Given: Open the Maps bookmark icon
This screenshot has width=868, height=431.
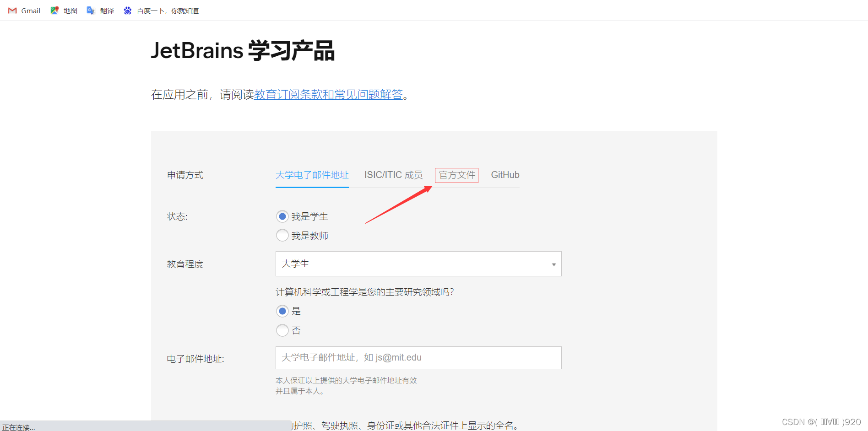Looking at the screenshot, I should pos(54,11).
